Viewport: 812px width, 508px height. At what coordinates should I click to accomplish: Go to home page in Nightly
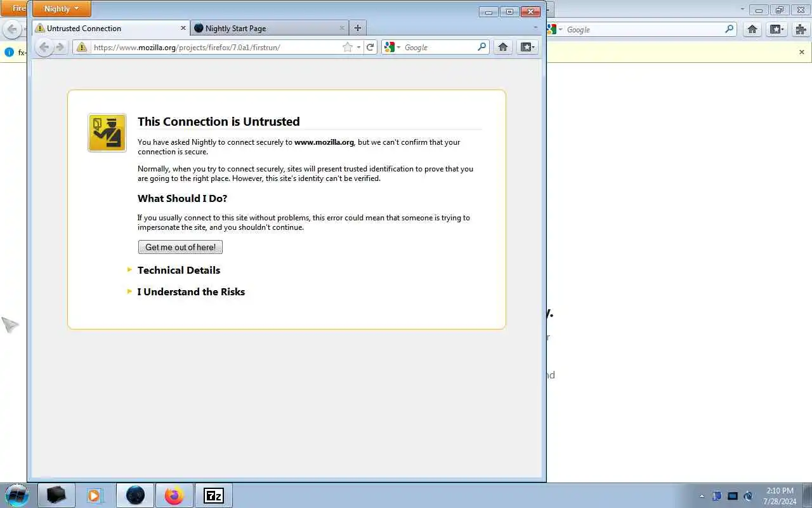click(x=503, y=47)
